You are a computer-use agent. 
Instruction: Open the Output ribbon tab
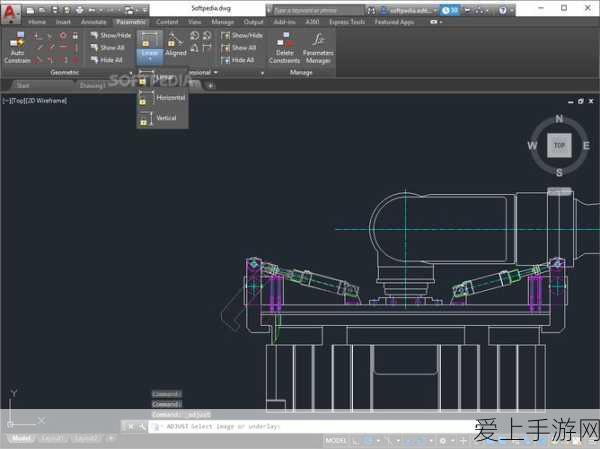tap(253, 22)
